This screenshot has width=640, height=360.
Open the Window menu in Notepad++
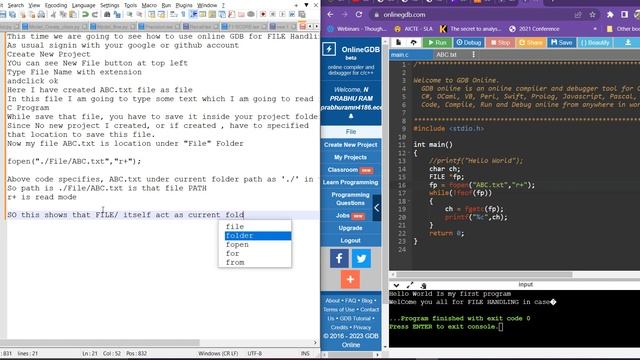207,5
